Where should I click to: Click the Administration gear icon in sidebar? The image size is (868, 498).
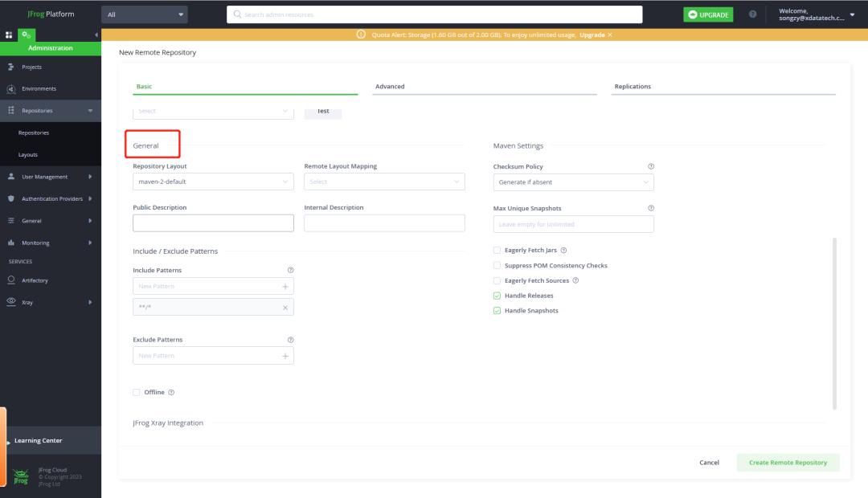pyautogui.click(x=27, y=35)
